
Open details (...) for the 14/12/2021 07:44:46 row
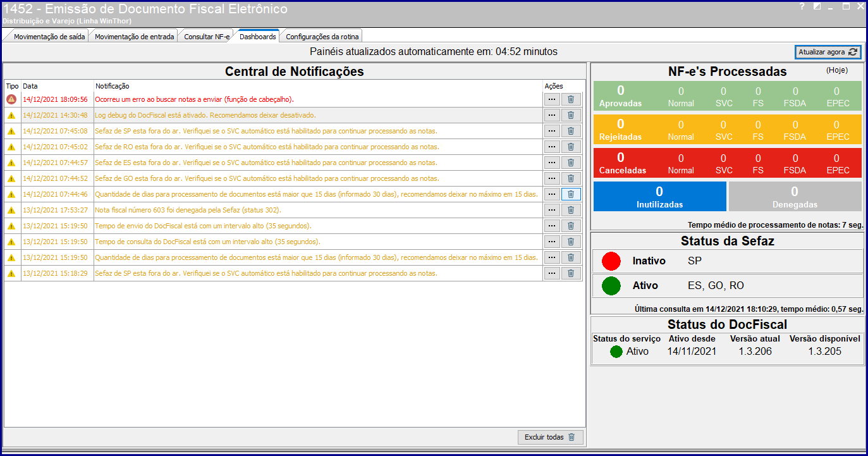coord(552,194)
